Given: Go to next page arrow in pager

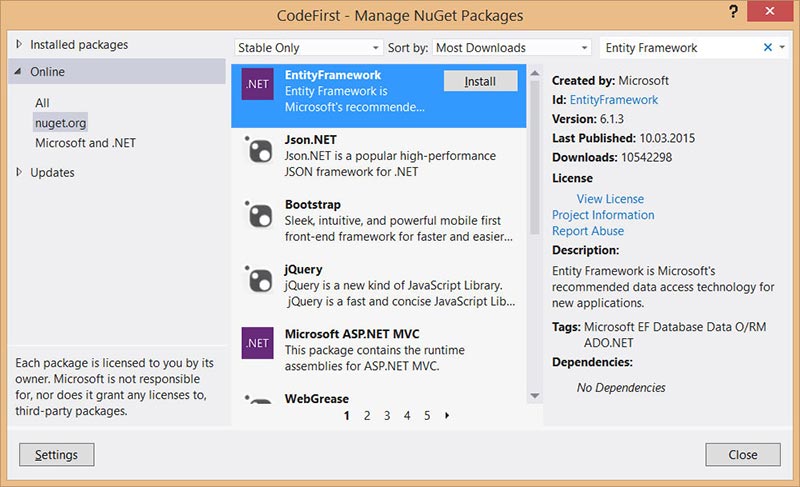Looking at the screenshot, I should point(447,416).
